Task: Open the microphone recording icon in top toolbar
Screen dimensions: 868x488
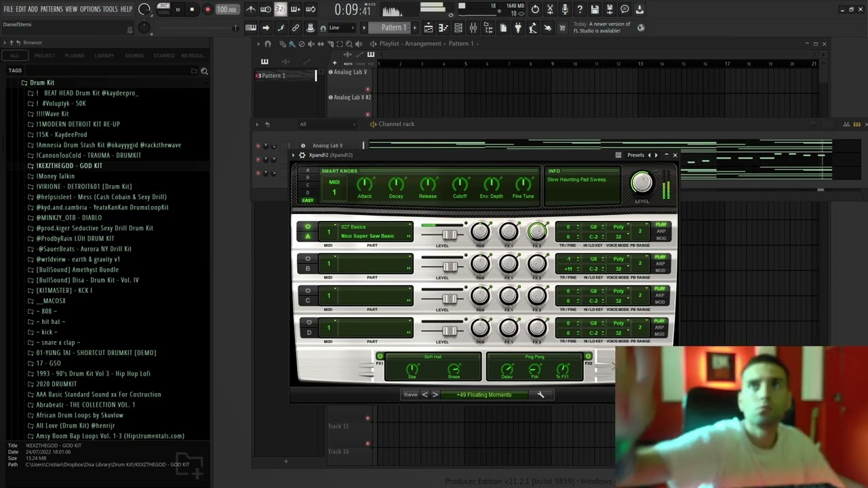Action: click(x=565, y=9)
